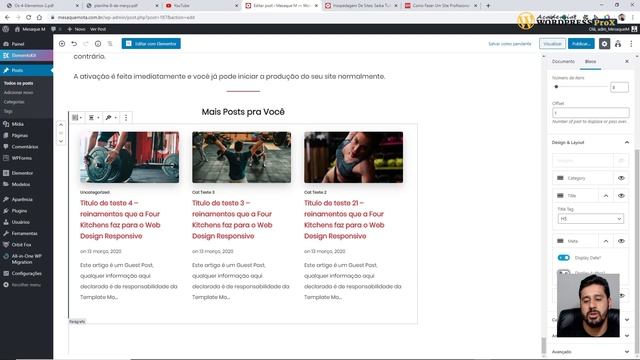Click the number of items value box
Image resolution: width=640 pixels, height=360 pixels.
click(619, 87)
